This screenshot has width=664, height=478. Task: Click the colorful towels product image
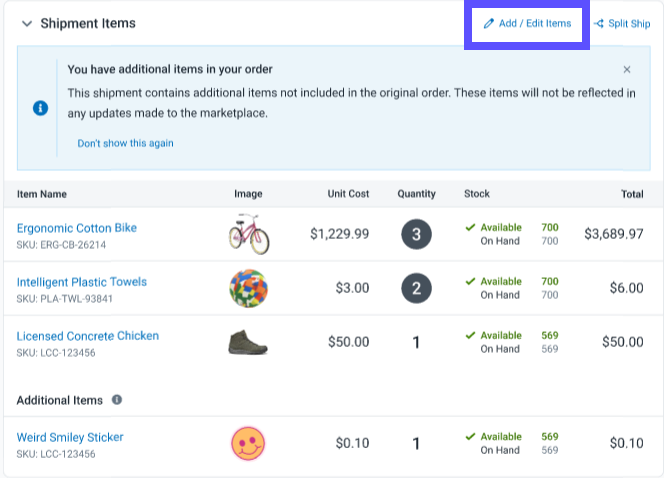(249, 288)
